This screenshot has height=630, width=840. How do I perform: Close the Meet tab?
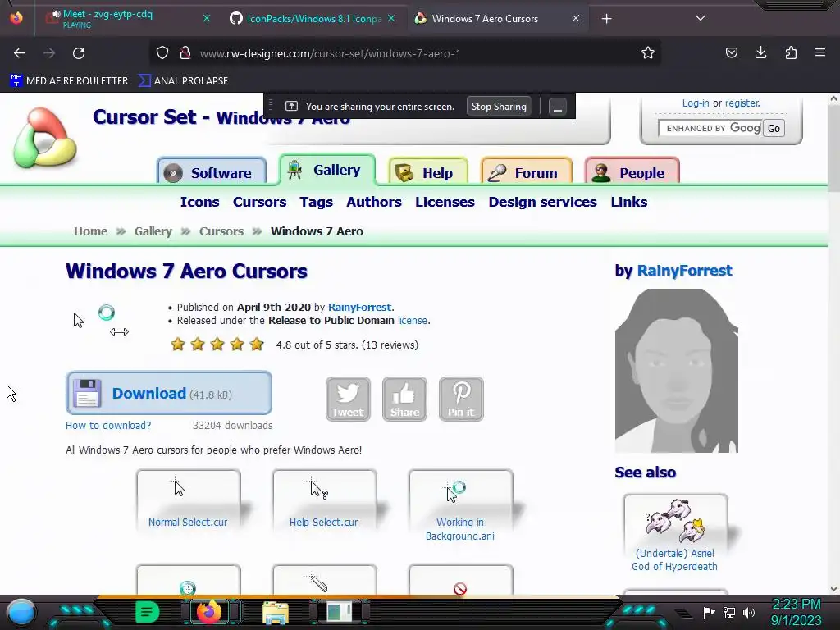[207, 18]
